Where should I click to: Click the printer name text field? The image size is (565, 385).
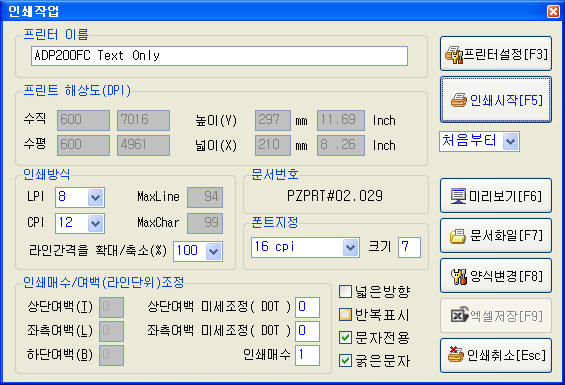[219, 56]
